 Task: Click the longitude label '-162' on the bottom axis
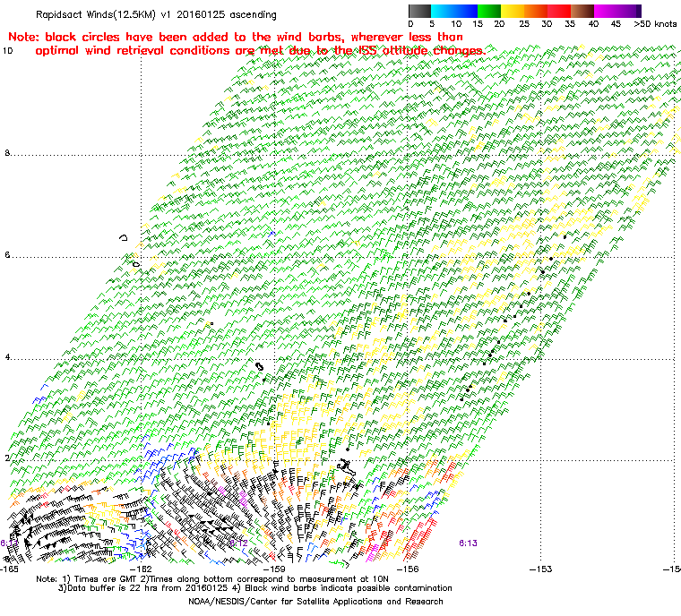tap(142, 569)
